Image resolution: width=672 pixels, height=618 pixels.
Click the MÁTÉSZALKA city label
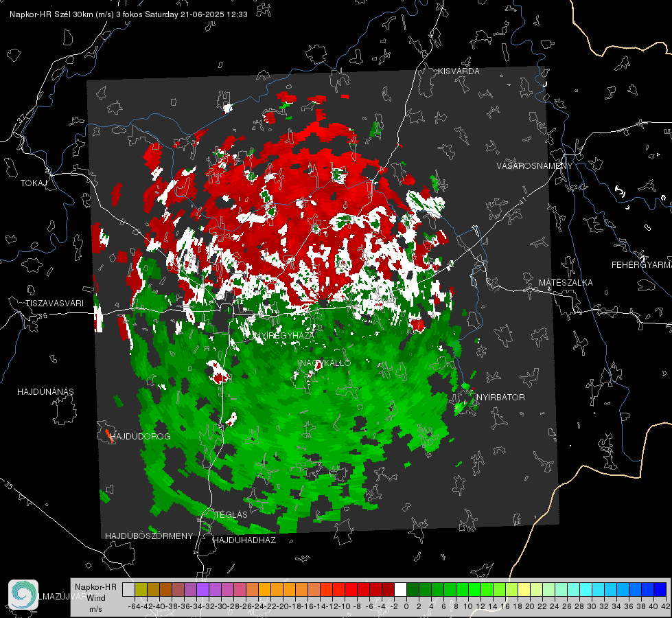click(x=566, y=283)
